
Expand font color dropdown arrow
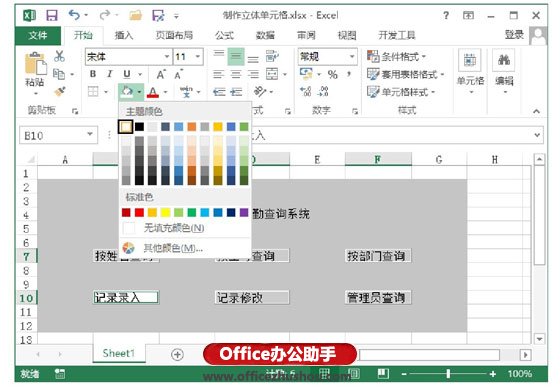165,92
